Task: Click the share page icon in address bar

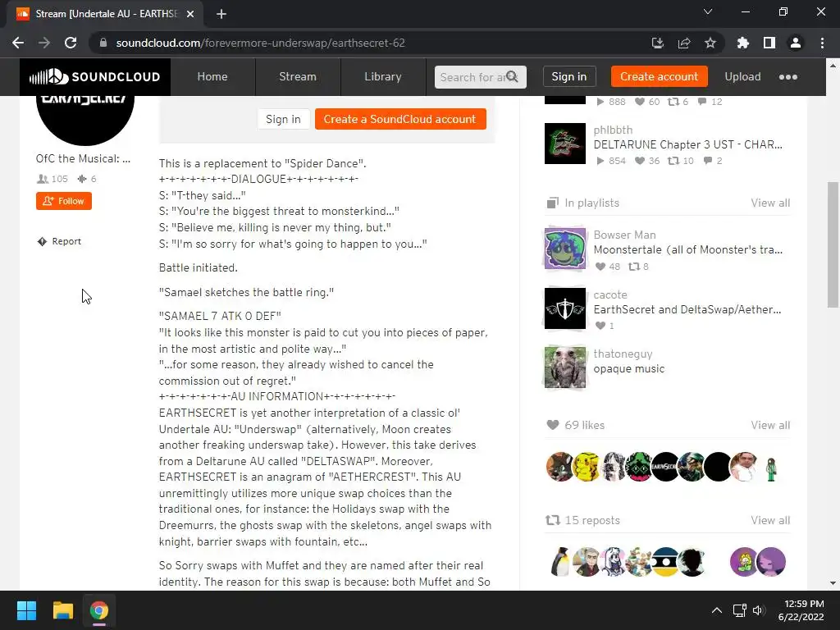Action: (684, 43)
